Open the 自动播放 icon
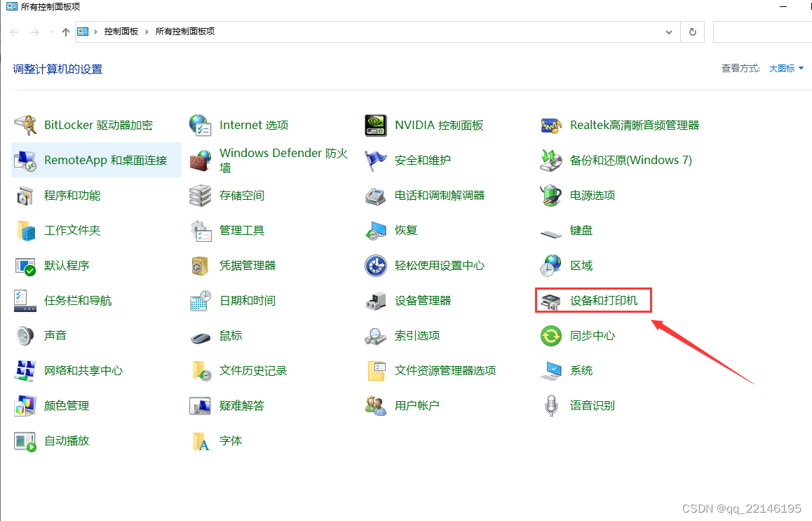Screen dimensions: 812x521 [25, 441]
